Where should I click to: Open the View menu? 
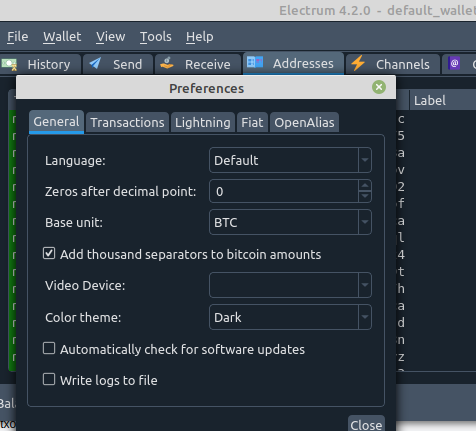point(111,37)
